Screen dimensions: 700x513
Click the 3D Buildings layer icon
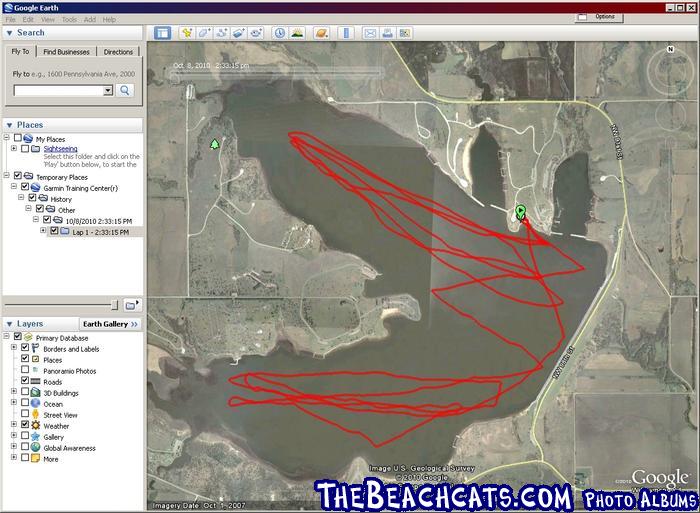click(x=36, y=392)
